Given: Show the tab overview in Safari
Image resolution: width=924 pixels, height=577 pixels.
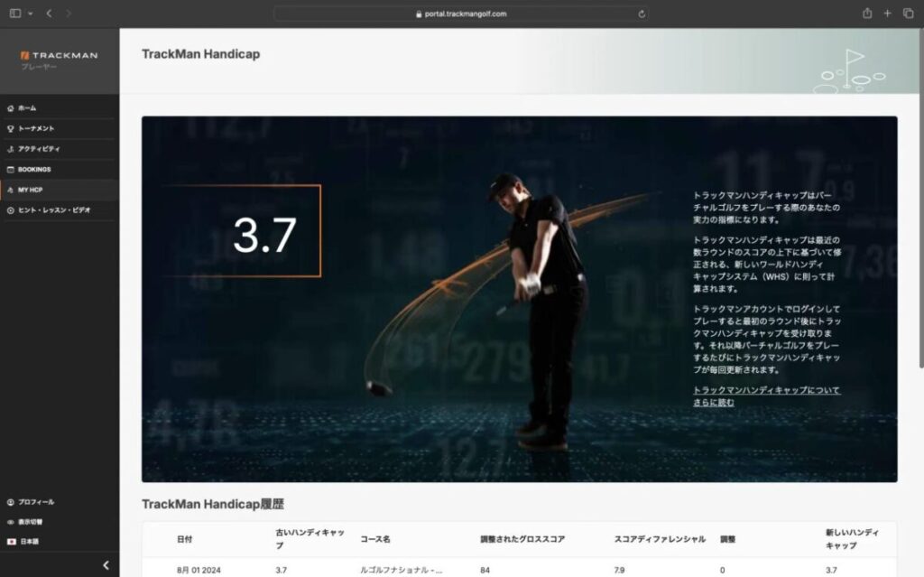Looking at the screenshot, I should coord(908,14).
